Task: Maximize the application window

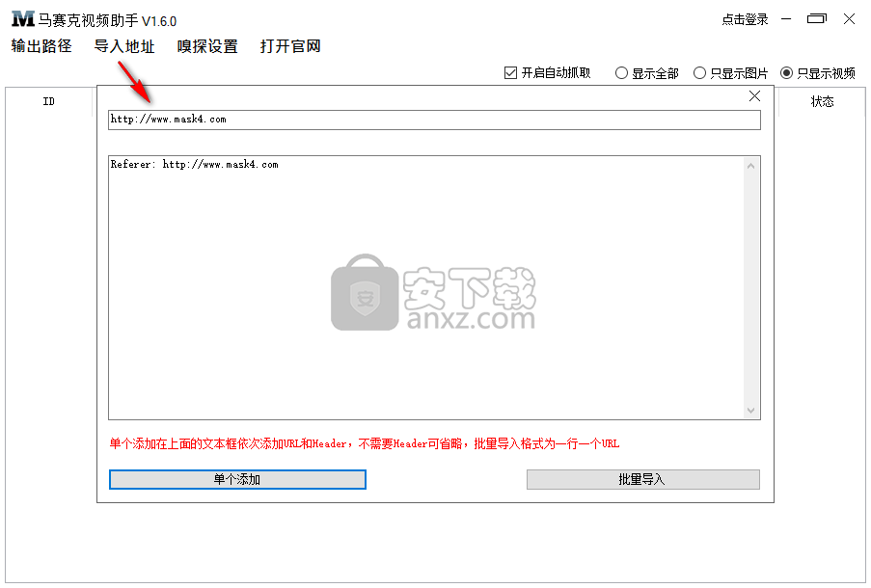Action: coord(817,19)
